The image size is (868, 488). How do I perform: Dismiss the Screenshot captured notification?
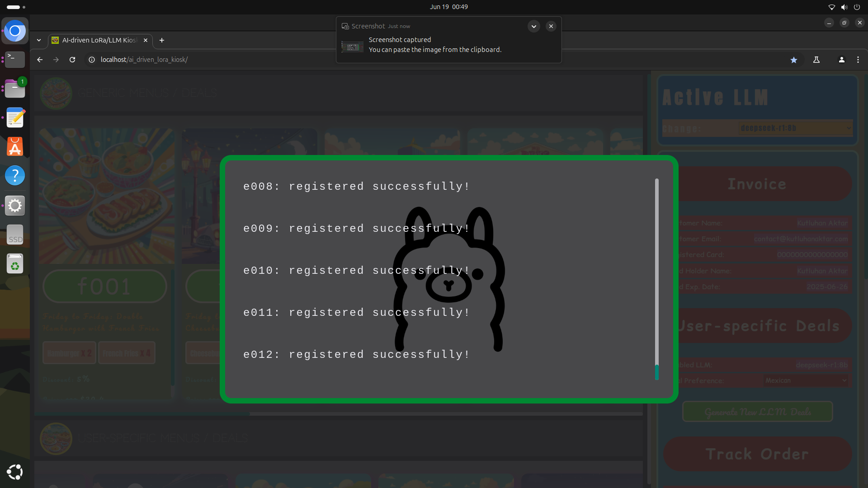tap(551, 26)
